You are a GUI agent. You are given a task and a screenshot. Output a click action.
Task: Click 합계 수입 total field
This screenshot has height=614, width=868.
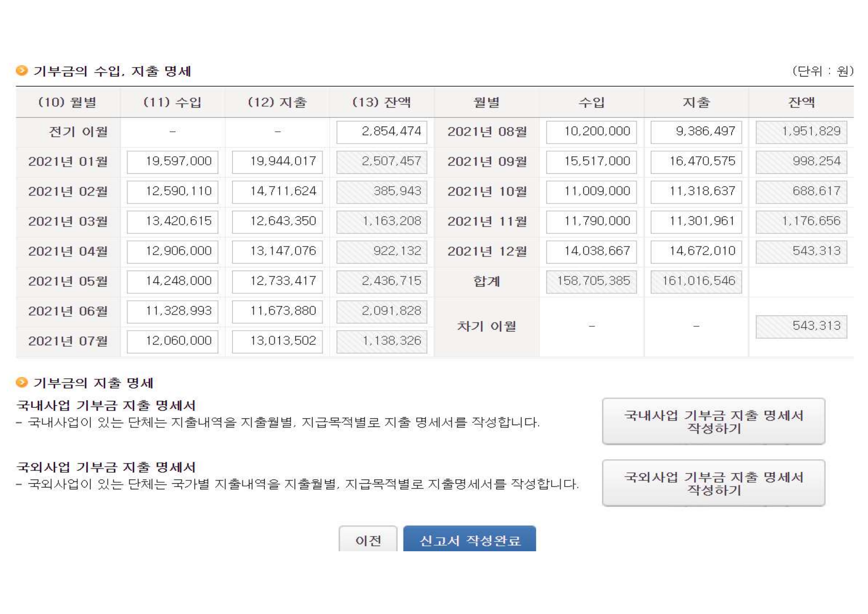coord(591,282)
